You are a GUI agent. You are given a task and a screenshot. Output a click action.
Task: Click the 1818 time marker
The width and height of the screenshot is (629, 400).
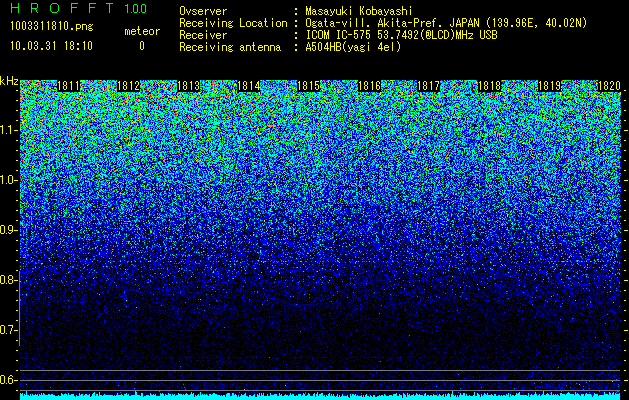click(489, 86)
